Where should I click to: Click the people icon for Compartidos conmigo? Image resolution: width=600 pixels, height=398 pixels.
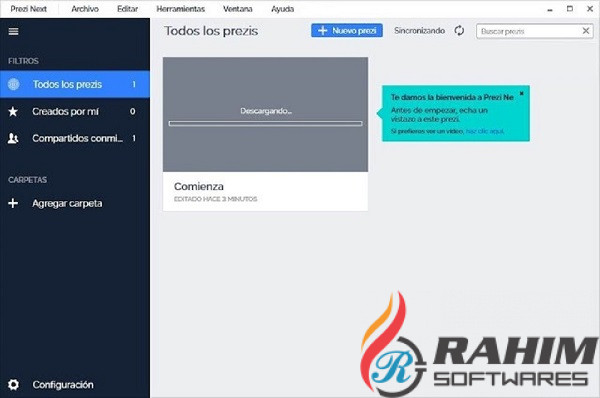pyautogui.click(x=13, y=138)
